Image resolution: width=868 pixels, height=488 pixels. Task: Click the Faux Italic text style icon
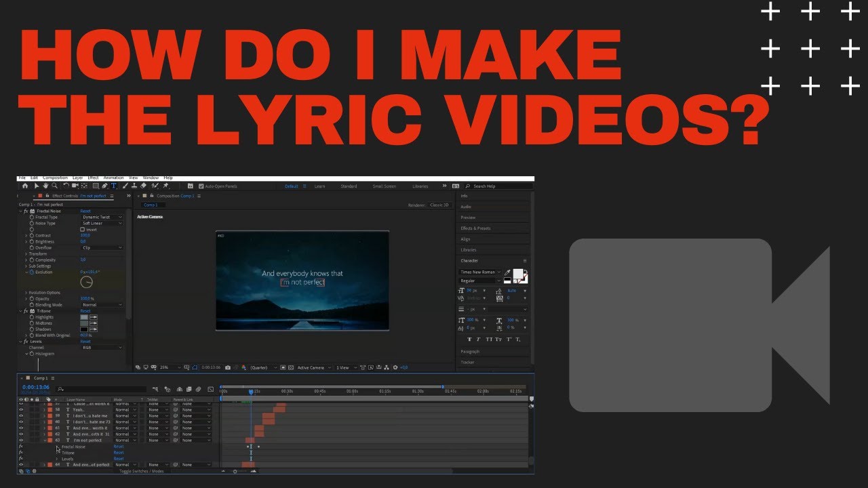pyautogui.click(x=479, y=339)
